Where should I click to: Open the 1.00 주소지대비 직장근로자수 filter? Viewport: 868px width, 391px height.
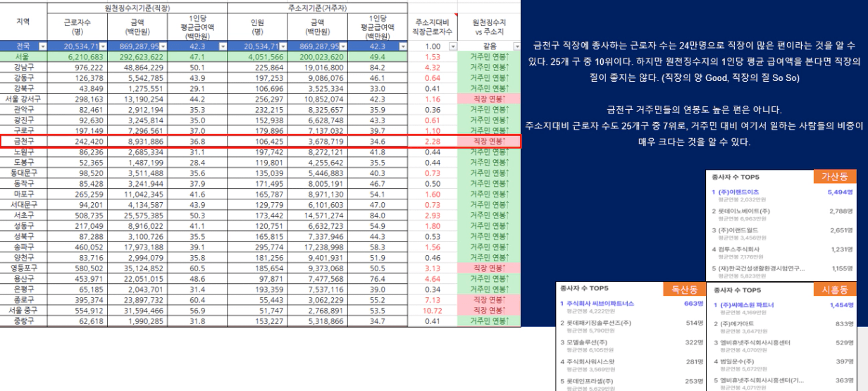452,46
